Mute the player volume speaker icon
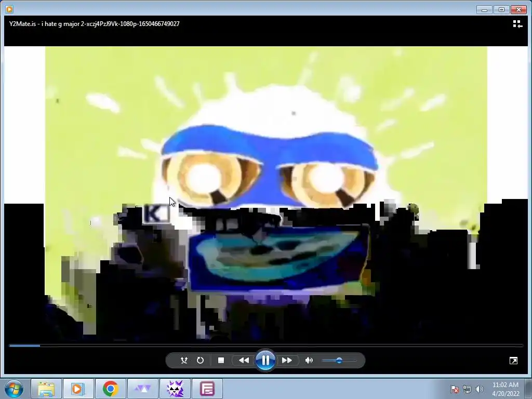532x399 pixels. point(309,361)
